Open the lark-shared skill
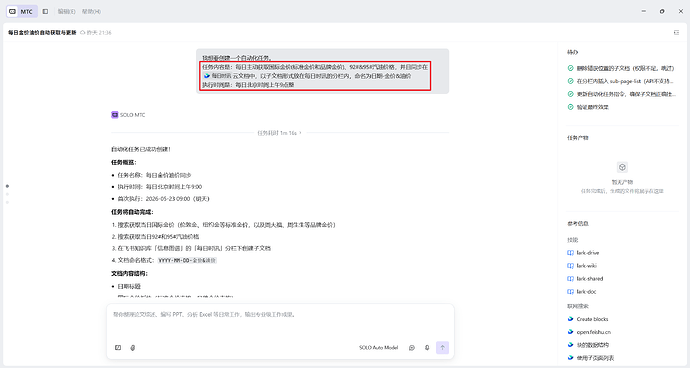 point(590,279)
